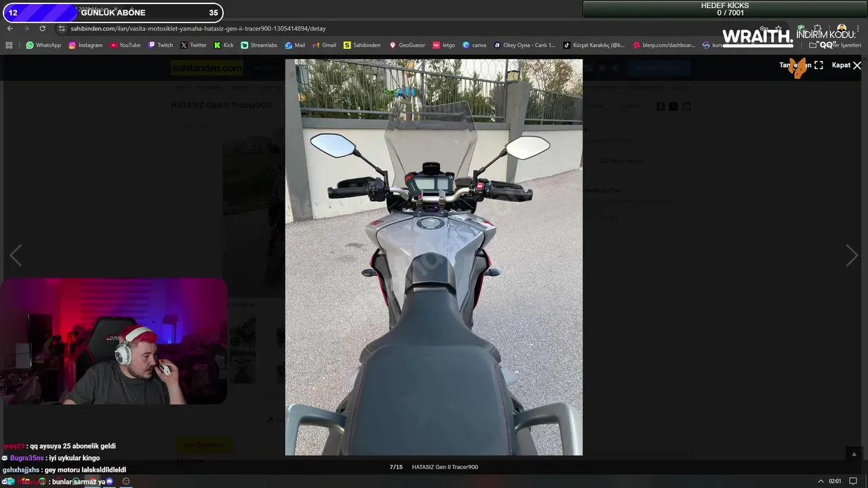Open the Kick bookmark

tap(224, 45)
